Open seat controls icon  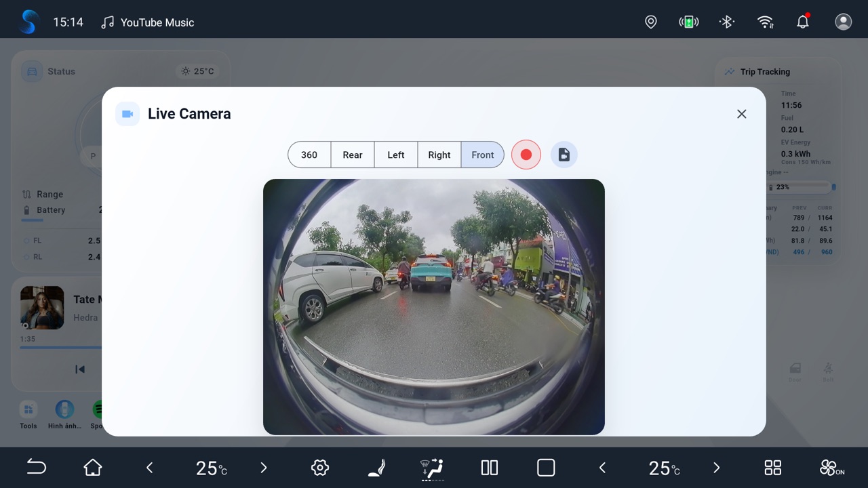tap(377, 468)
